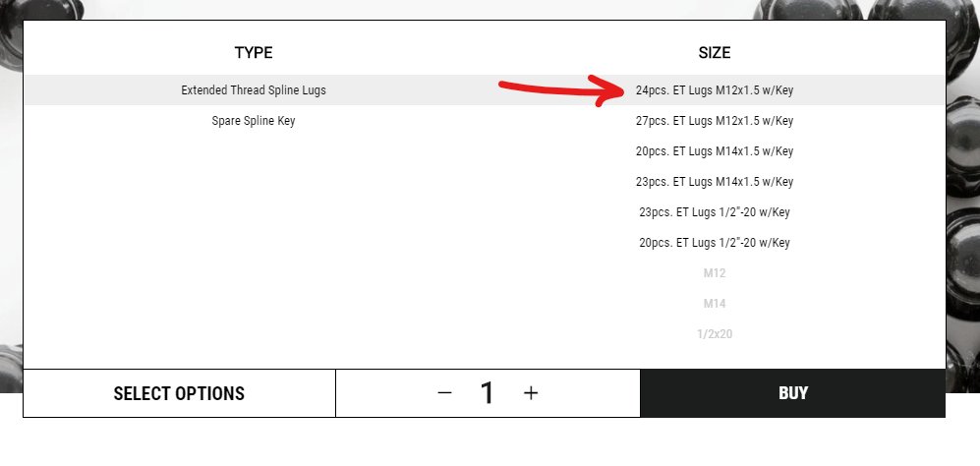Click the SIZE column heading
Screen dimensions: 980x466
[x=715, y=52]
